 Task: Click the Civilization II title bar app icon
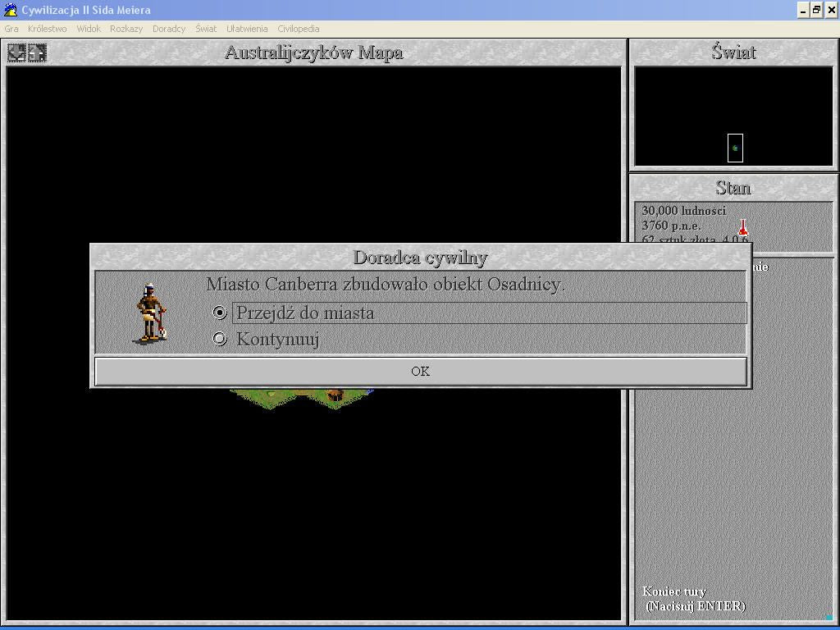click(x=10, y=10)
